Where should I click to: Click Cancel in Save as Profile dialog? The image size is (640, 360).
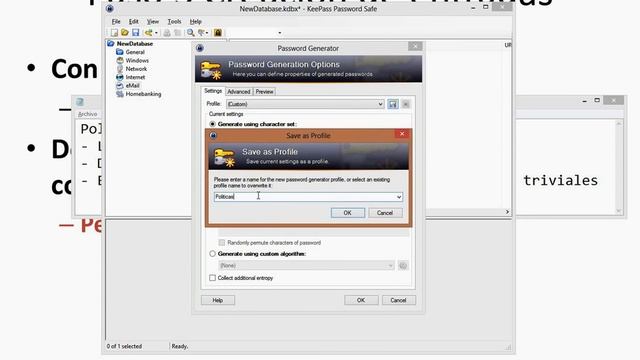385,213
